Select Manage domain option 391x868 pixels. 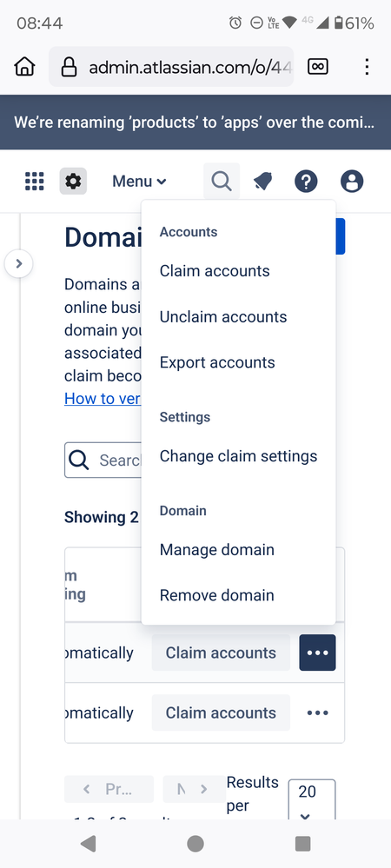239,550
